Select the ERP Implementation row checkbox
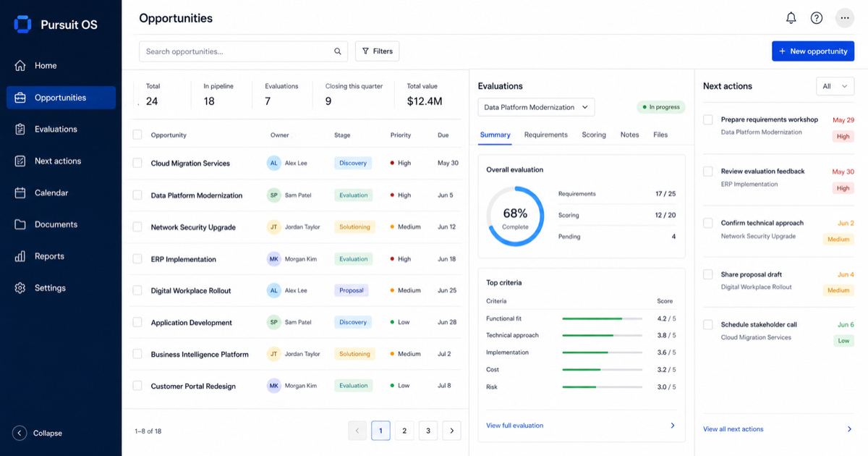The height and width of the screenshot is (456, 868). (137, 259)
